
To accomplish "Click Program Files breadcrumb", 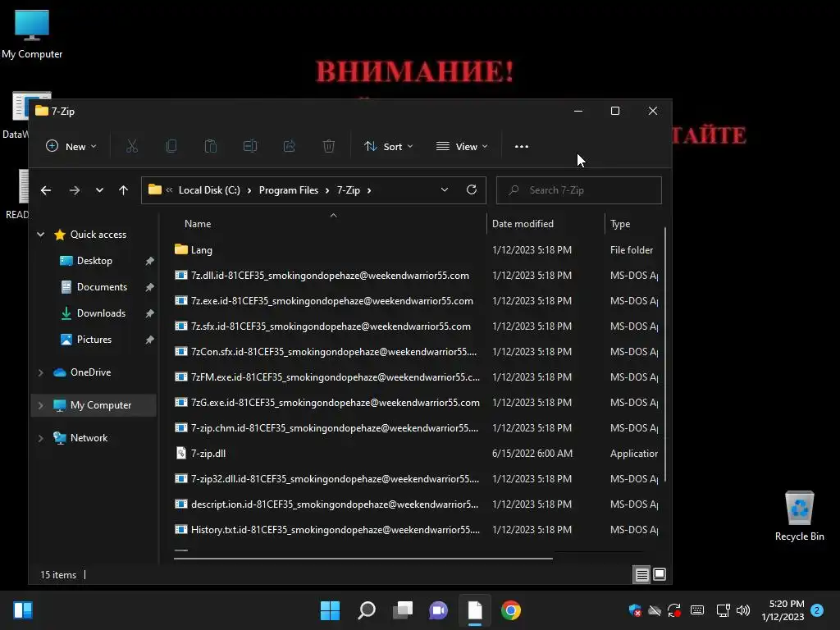I will coord(288,190).
